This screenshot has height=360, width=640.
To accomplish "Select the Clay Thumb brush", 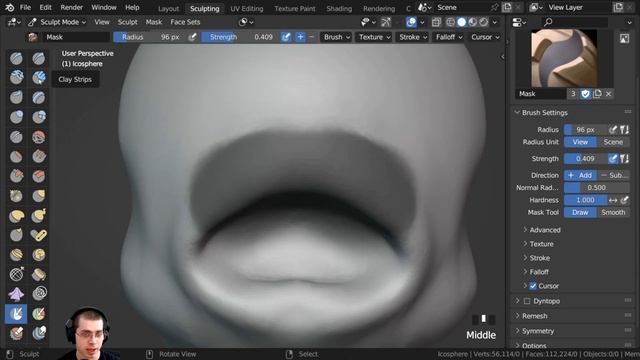I will tap(16, 98).
